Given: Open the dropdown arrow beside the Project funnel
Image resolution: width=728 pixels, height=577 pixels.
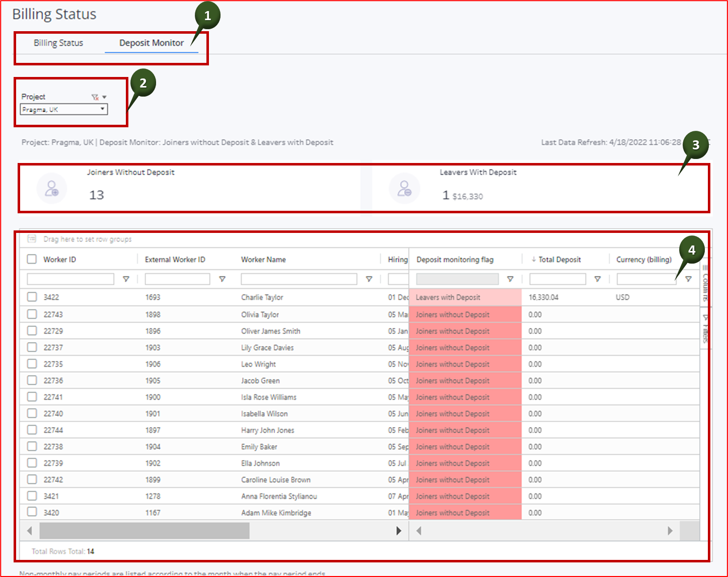Looking at the screenshot, I should [x=104, y=97].
